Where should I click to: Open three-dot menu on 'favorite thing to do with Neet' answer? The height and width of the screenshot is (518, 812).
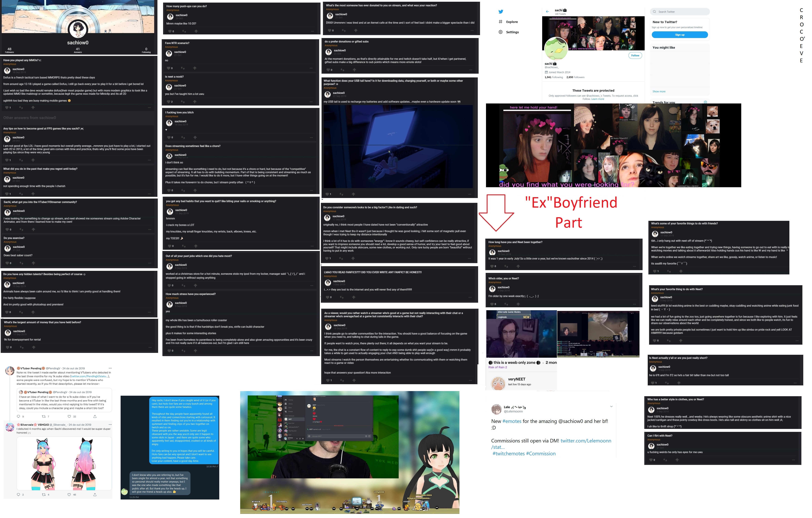[x=797, y=341]
